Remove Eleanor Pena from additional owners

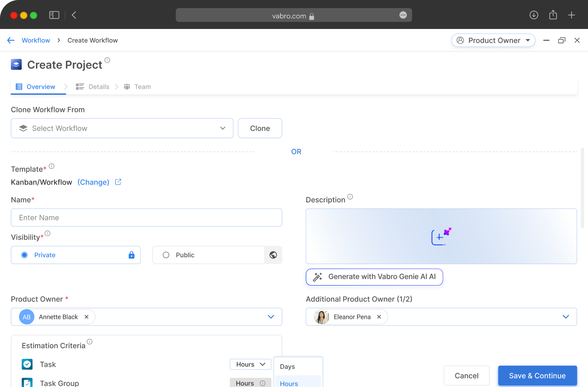pyautogui.click(x=379, y=317)
